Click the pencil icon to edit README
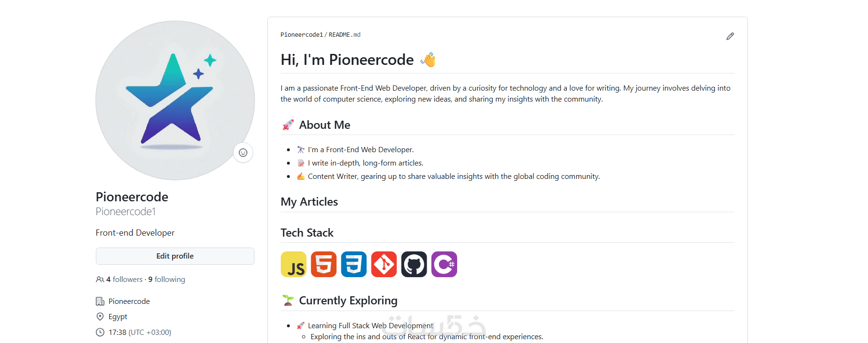This screenshot has height=343, width=868. coord(730,36)
